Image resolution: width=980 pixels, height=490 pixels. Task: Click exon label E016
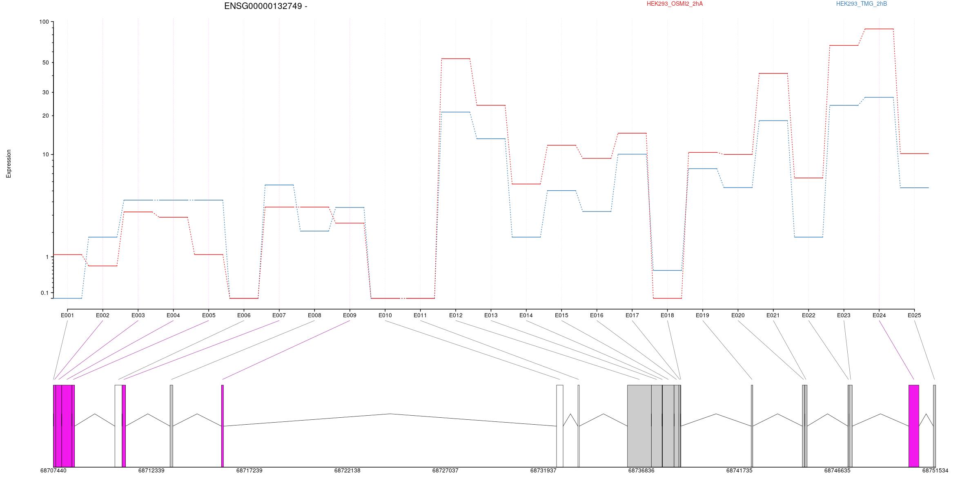[597, 315]
